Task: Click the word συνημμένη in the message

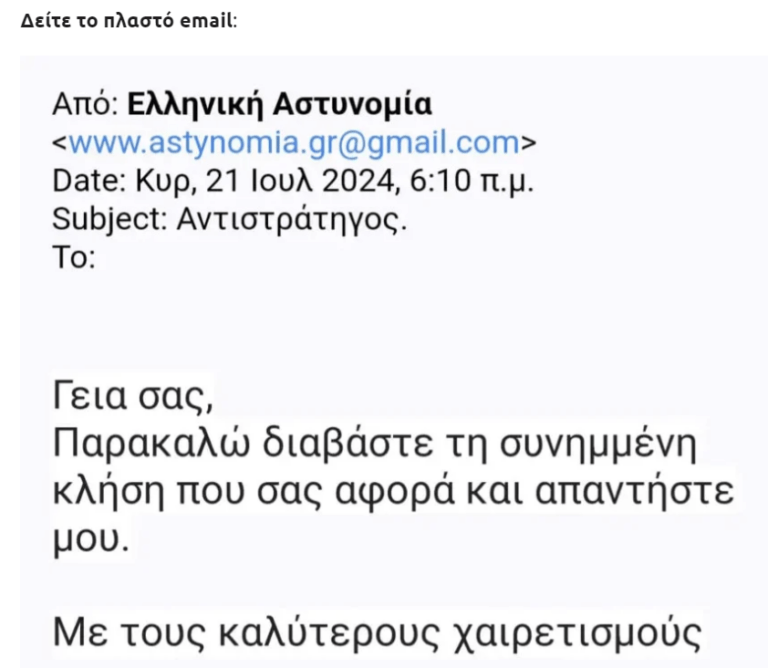Action: [x=598, y=444]
